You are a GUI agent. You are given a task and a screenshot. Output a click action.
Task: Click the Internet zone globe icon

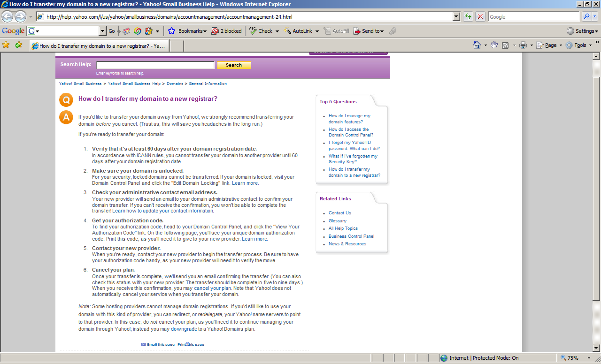(444, 358)
